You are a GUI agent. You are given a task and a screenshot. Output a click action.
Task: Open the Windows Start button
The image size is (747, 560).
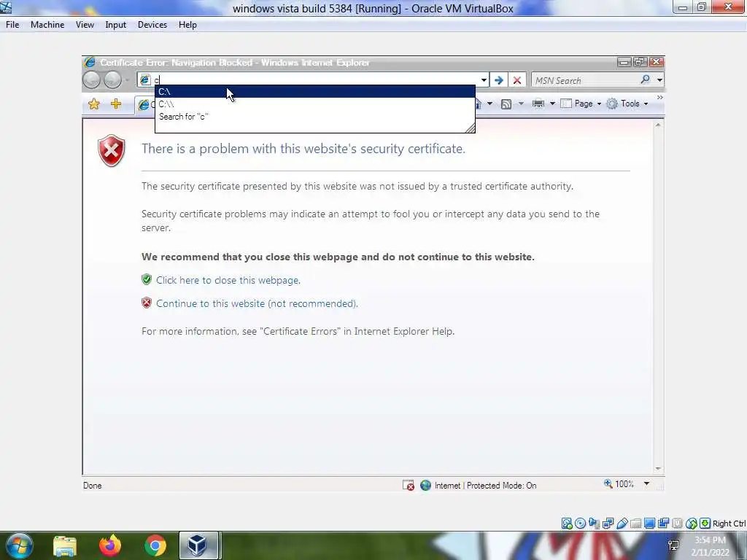(19, 545)
